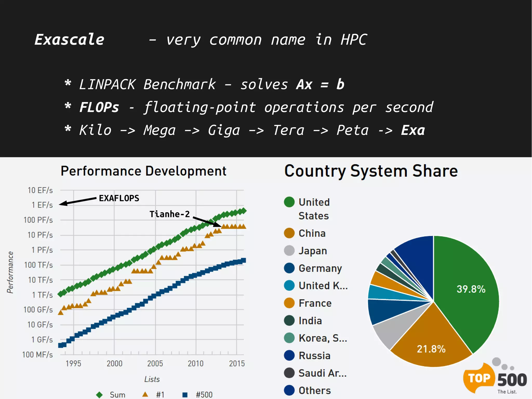
Task: Select the Germany legend dot
Action: tap(289, 268)
